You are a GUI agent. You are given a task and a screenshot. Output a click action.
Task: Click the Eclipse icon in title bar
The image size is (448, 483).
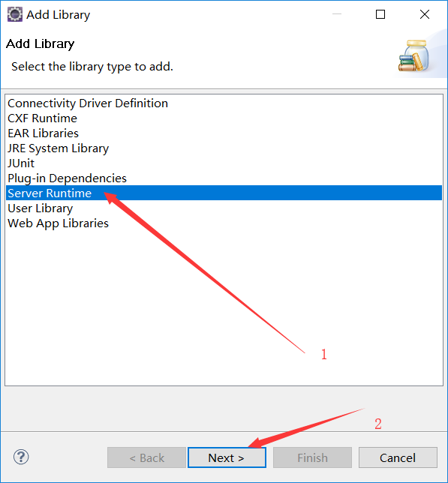(x=15, y=14)
